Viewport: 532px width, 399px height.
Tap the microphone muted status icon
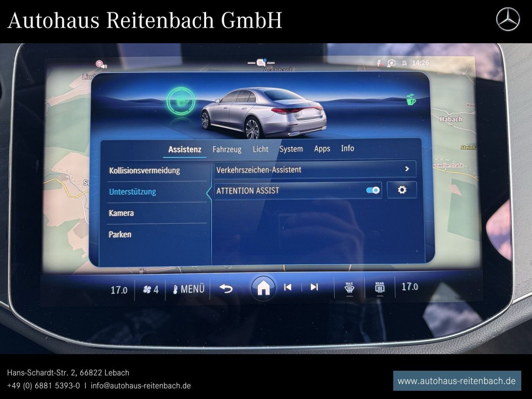[x=379, y=63]
